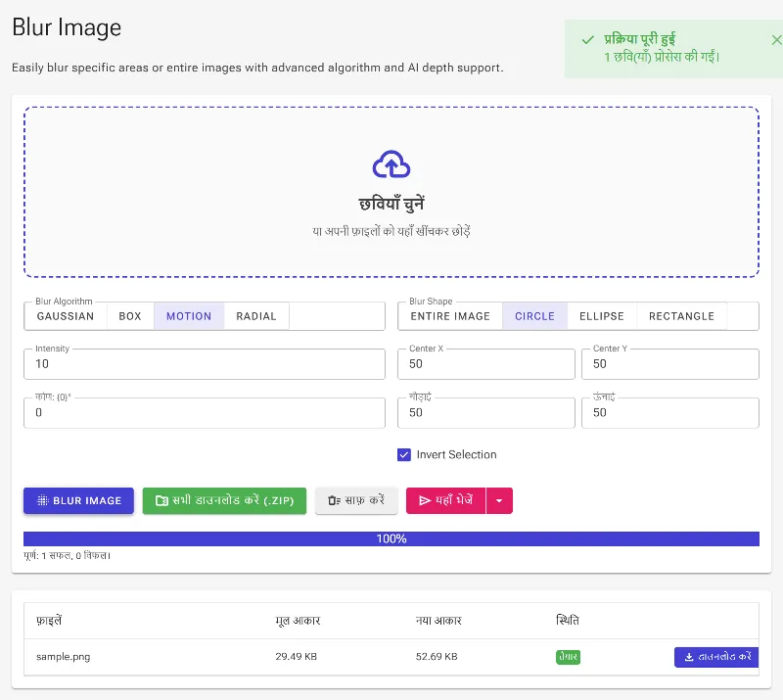The image size is (783, 700).
Task: Click the choose images (छवियाँ चुनें) text
Action: [391, 204]
